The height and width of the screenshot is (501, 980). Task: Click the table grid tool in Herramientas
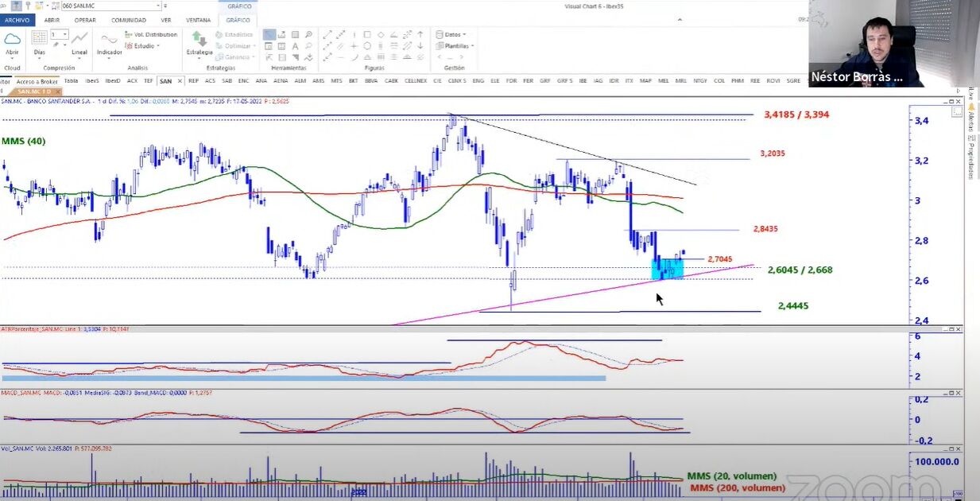pyautogui.click(x=281, y=46)
